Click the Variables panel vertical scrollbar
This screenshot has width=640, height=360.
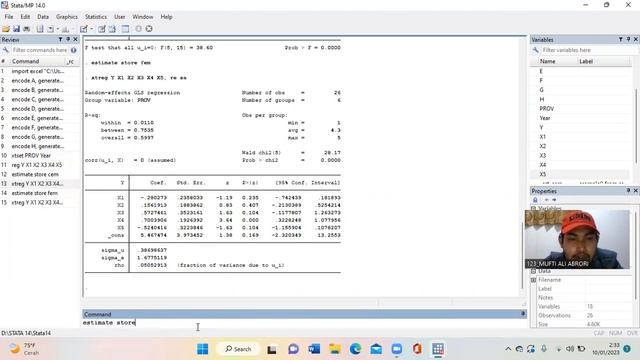pos(636,127)
